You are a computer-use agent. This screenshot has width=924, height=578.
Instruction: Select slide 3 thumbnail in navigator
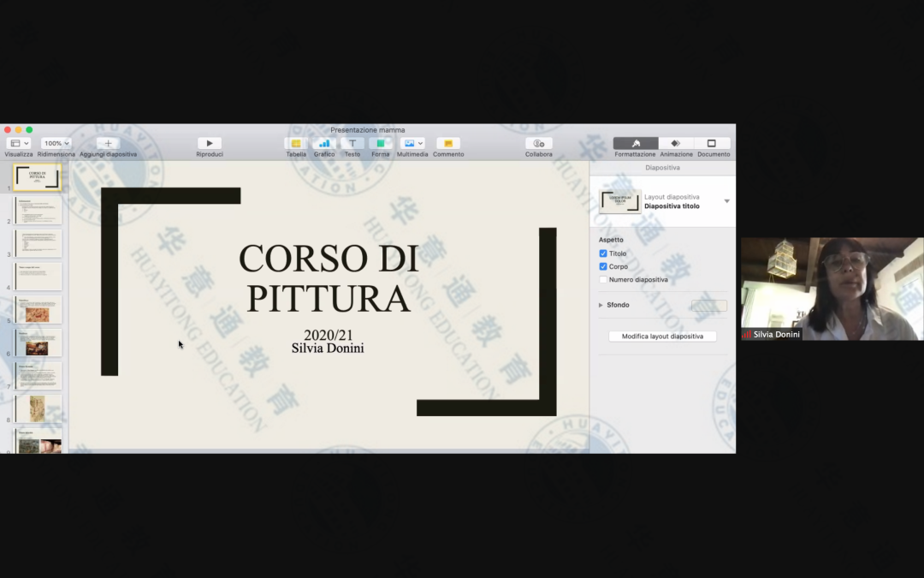point(38,243)
